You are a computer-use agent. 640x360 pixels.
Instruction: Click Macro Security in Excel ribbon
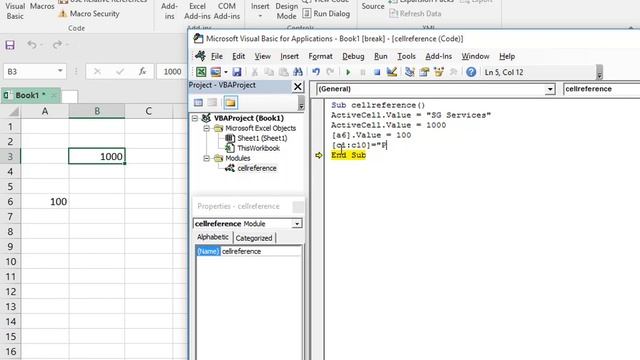pyautogui.click(x=89, y=13)
